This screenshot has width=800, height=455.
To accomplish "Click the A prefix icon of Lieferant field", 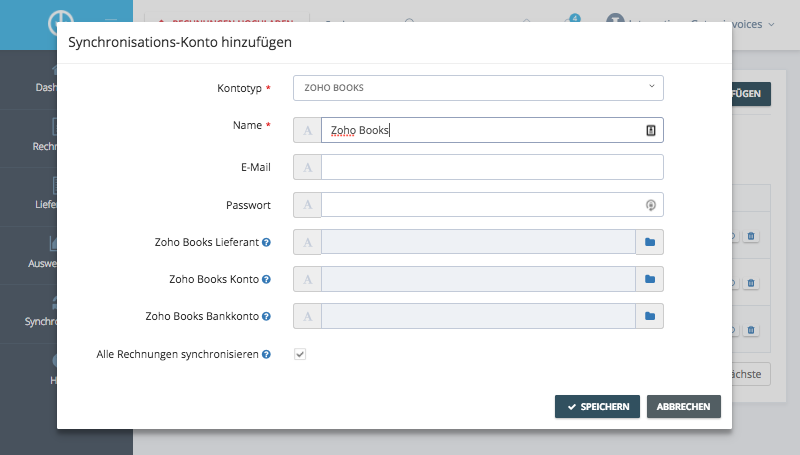I will (x=307, y=242).
